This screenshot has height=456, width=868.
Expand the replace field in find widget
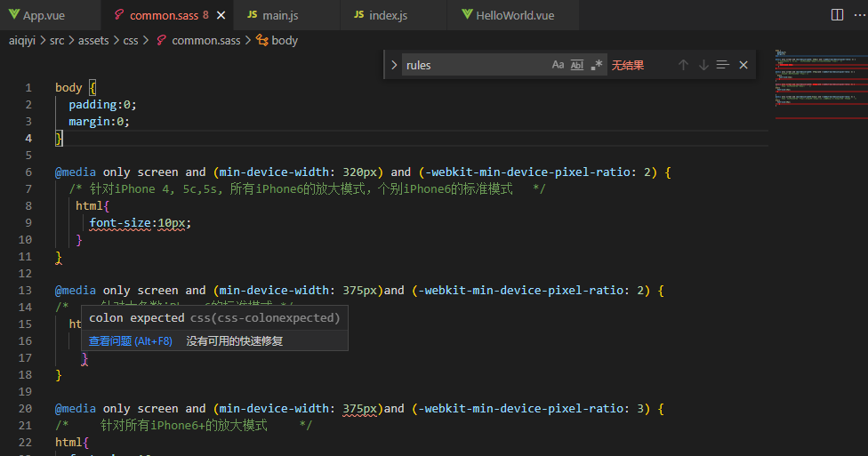pyautogui.click(x=394, y=65)
